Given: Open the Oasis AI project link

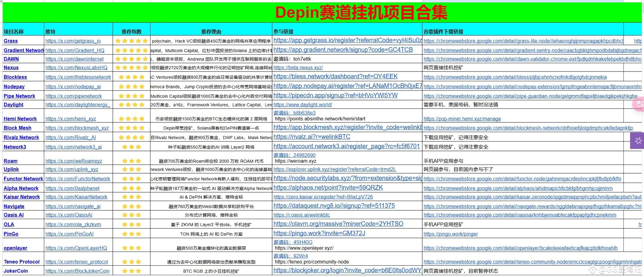Looking at the screenshot, I should pos(14,215).
